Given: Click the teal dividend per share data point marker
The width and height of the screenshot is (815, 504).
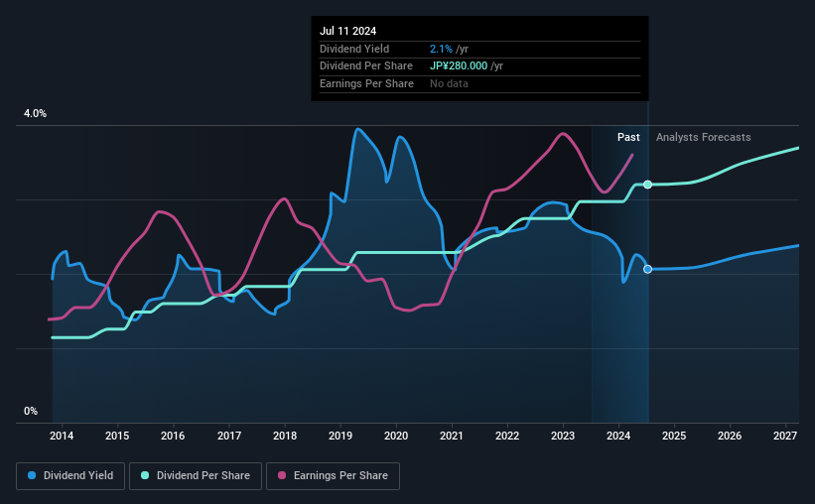Looking at the screenshot, I should [647, 185].
